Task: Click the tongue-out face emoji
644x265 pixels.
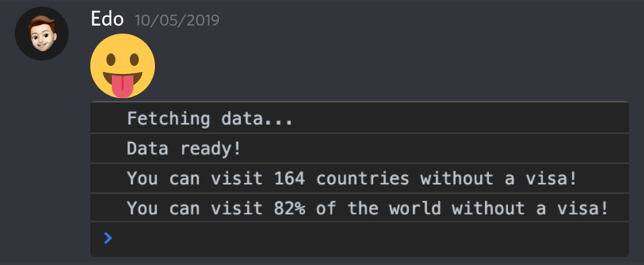Action: click(x=123, y=66)
